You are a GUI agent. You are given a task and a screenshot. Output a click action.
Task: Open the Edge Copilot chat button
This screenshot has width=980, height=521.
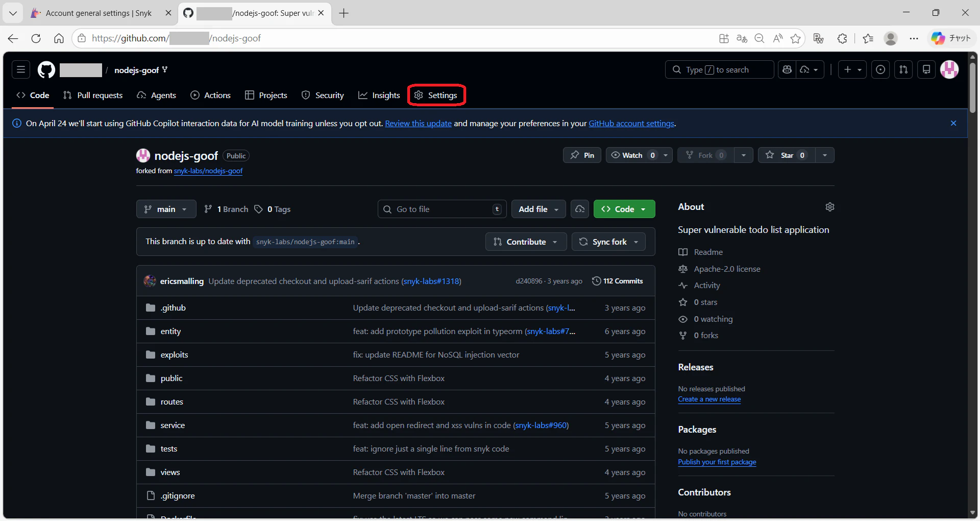[951, 38]
